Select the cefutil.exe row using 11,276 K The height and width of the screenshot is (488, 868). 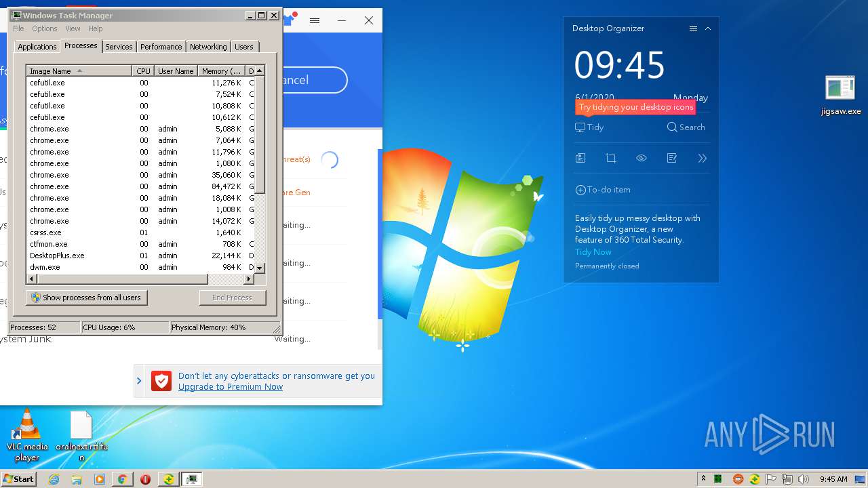140,83
